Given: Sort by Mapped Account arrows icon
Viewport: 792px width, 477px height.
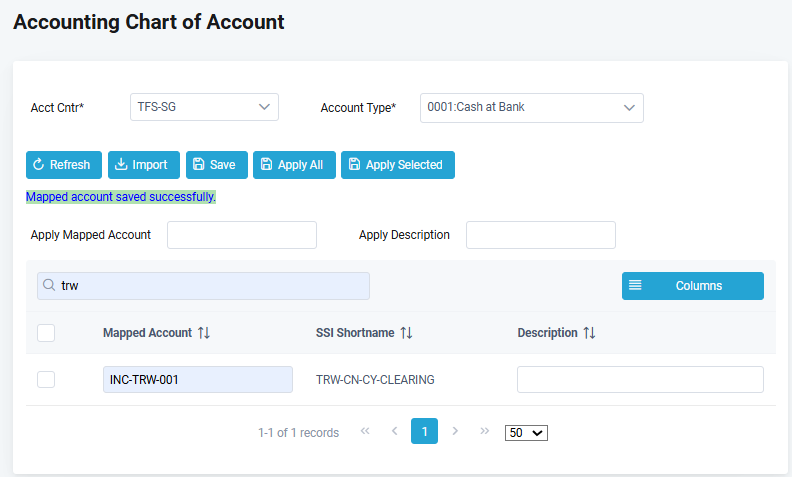Looking at the screenshot, I should [204, 333].
